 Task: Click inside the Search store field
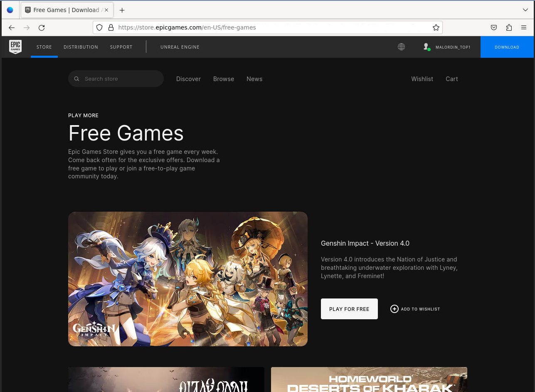(x=116, y=79)
